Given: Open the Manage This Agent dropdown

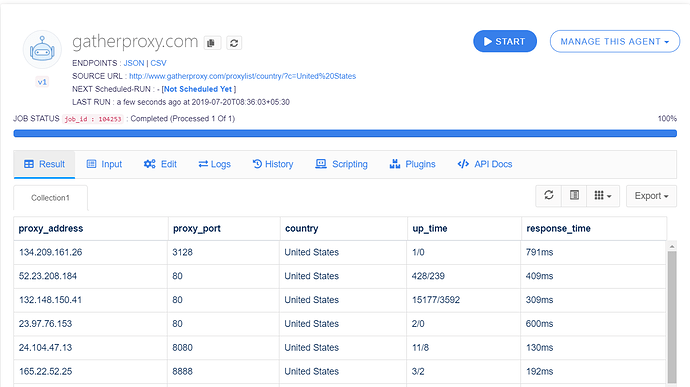Looking at the screenshot, I should pos(615,41).
